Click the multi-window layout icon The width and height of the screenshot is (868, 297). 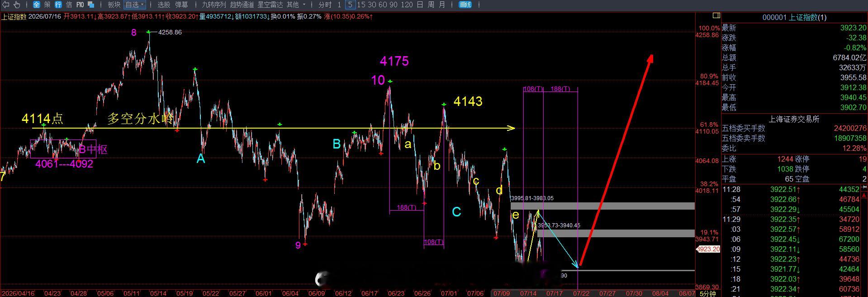[91, 5]
